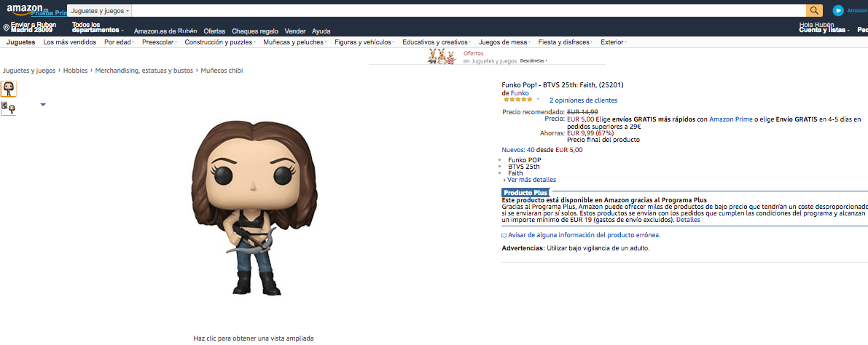Click the savings amount EUR 9,99 (67%)

tap(590, 133)
